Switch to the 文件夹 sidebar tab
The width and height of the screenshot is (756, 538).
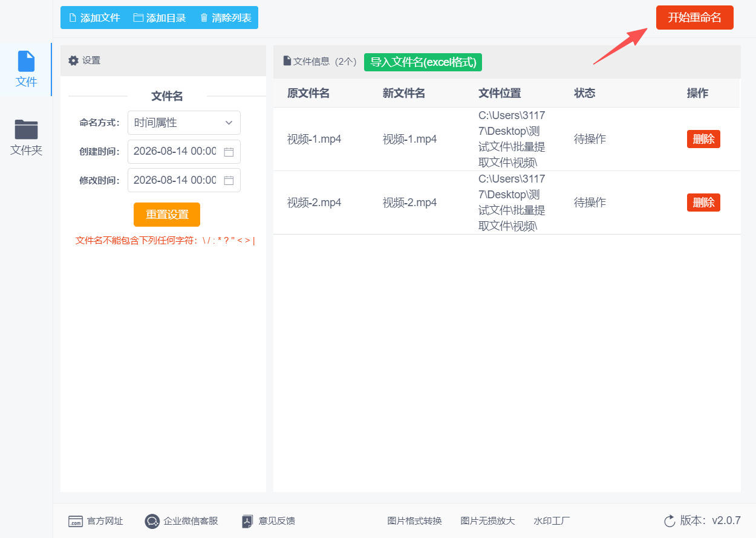pyautogui.click(x=26, y=138)
